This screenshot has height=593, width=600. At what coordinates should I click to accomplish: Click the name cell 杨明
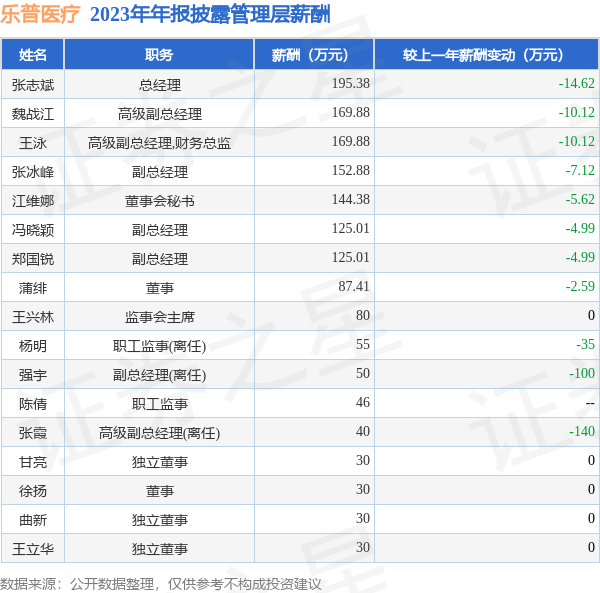[33, 346]
